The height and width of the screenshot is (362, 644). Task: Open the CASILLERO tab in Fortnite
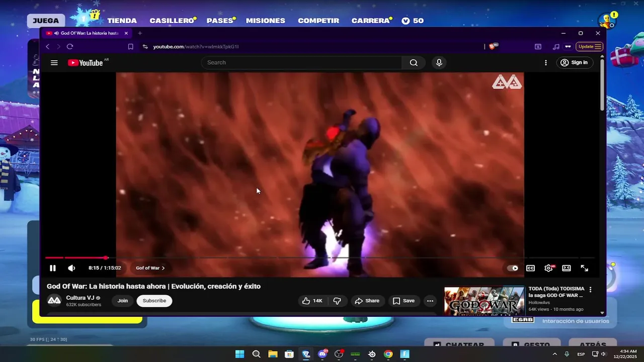[172, 21]
